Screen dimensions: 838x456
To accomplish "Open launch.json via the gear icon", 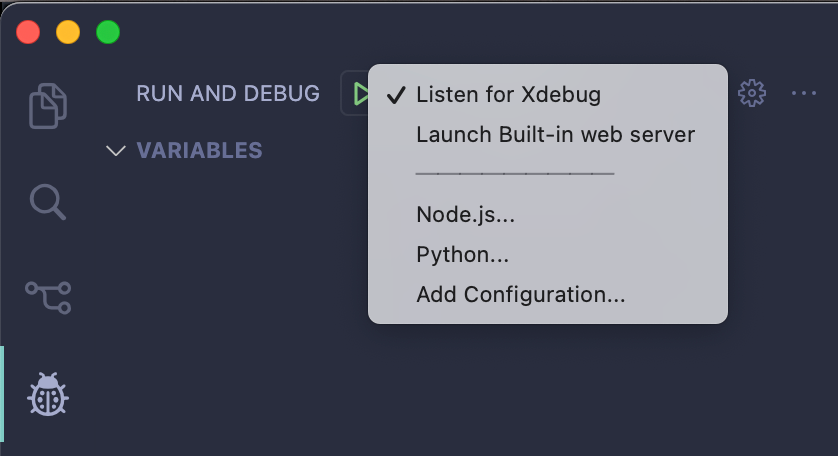I will [751, 94].
